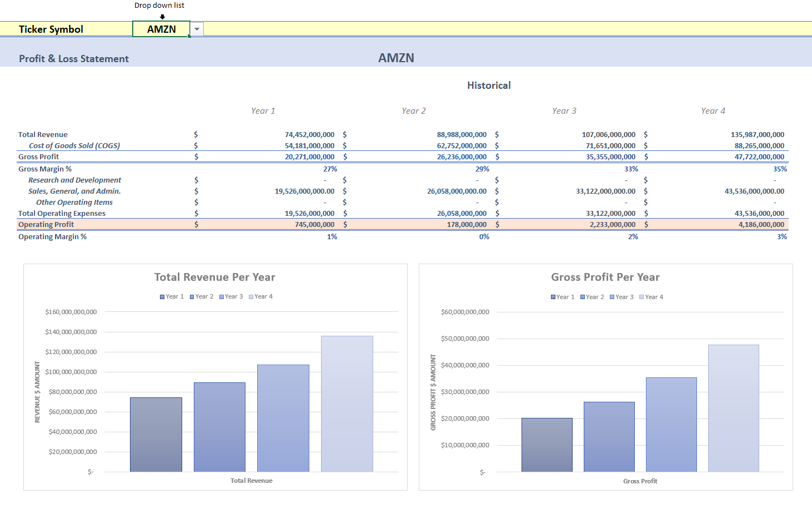
Task: Select the AMZN ticker cell
Action: point(161,28)
